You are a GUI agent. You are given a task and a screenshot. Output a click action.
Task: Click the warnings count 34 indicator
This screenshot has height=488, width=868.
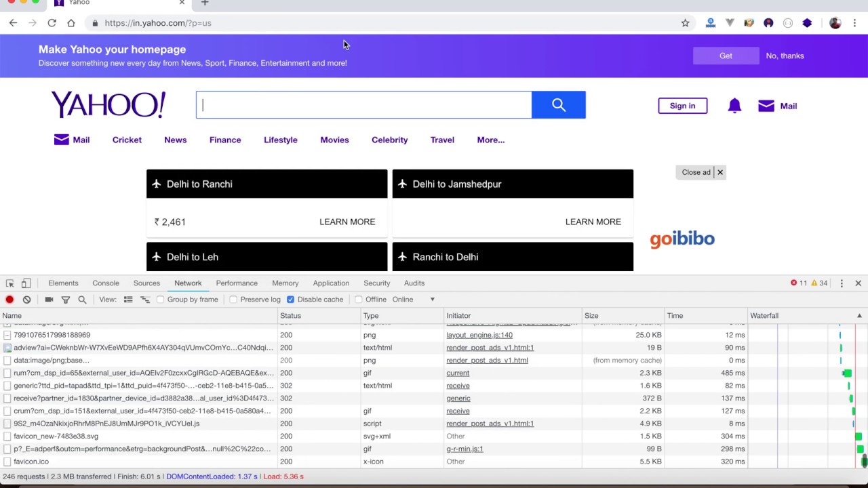click(819, 283)
